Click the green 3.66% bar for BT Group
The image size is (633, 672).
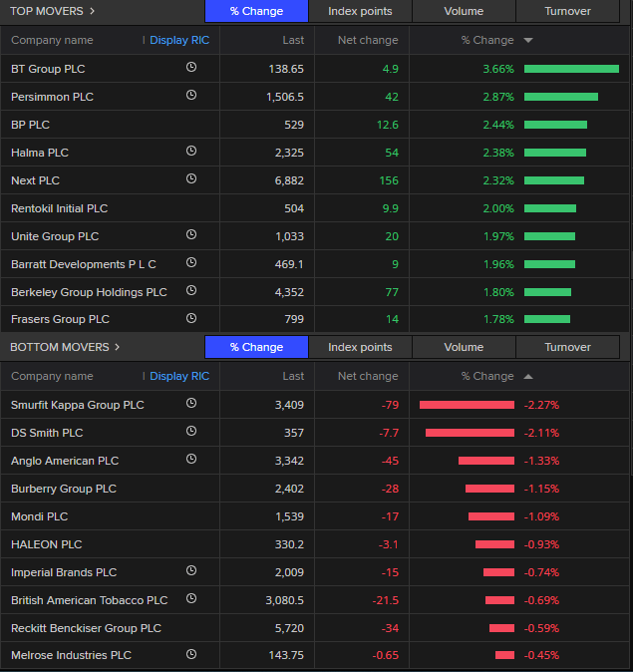(571, 69)
